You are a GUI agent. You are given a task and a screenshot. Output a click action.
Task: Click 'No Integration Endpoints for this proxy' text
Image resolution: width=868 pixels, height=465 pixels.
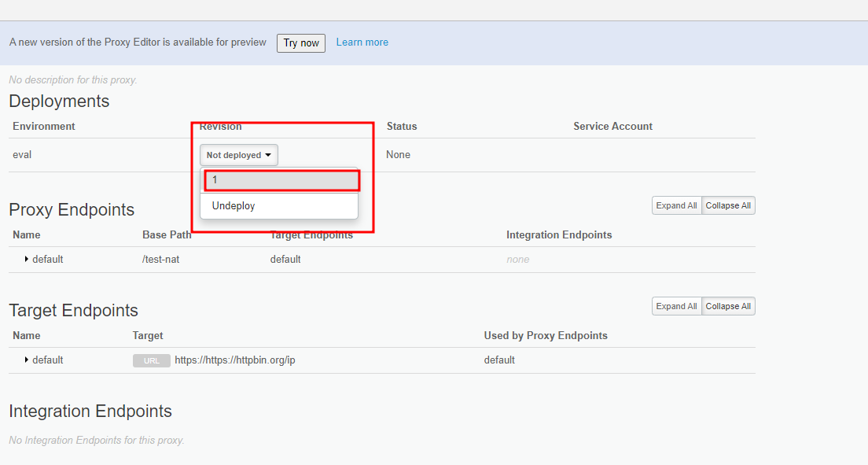pos(97,440)
